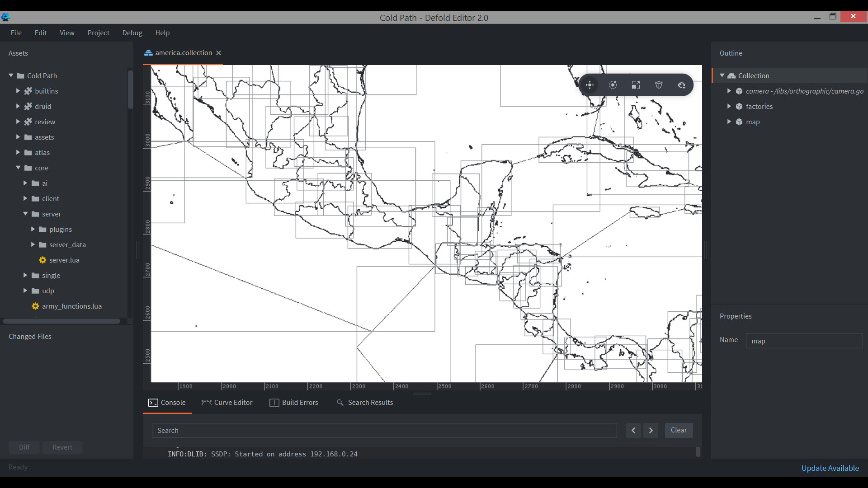Select the server.lua script in Assets

[64, 260]
